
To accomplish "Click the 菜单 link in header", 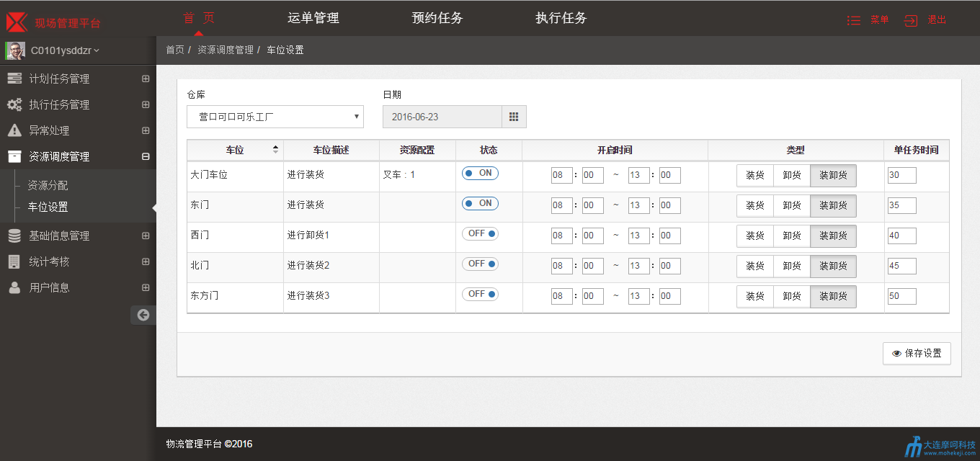I will tap(879, 20).
